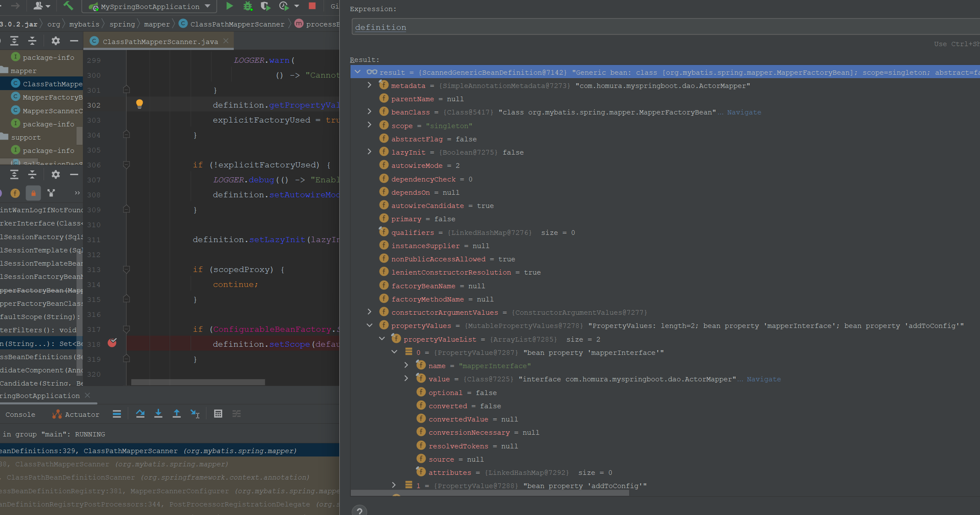Click the Step Into debugger icon

tap(158, 414)
